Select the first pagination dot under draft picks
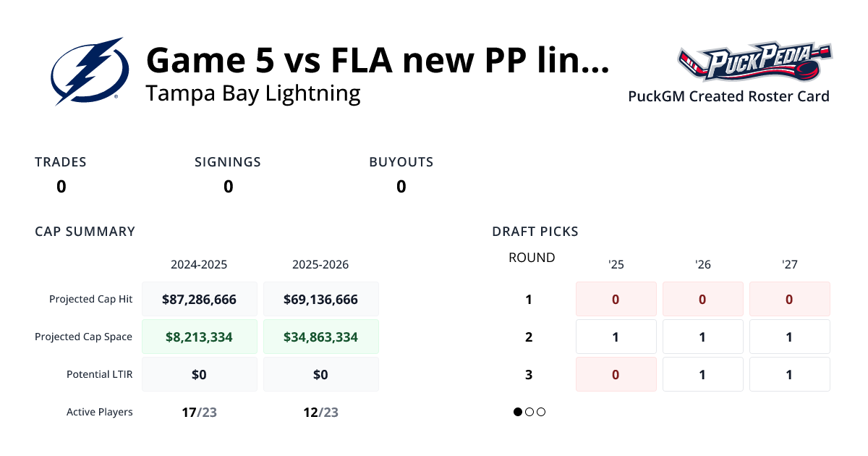 tap(517, 412)
